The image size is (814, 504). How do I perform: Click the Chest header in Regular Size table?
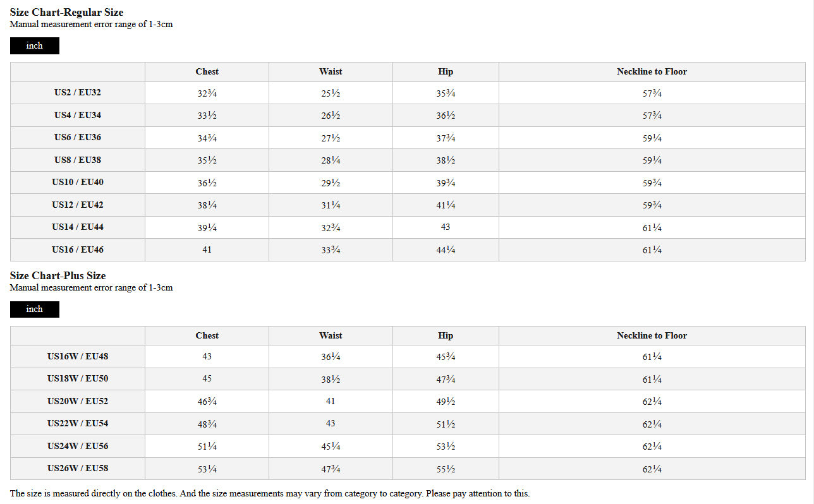(207, 72)
